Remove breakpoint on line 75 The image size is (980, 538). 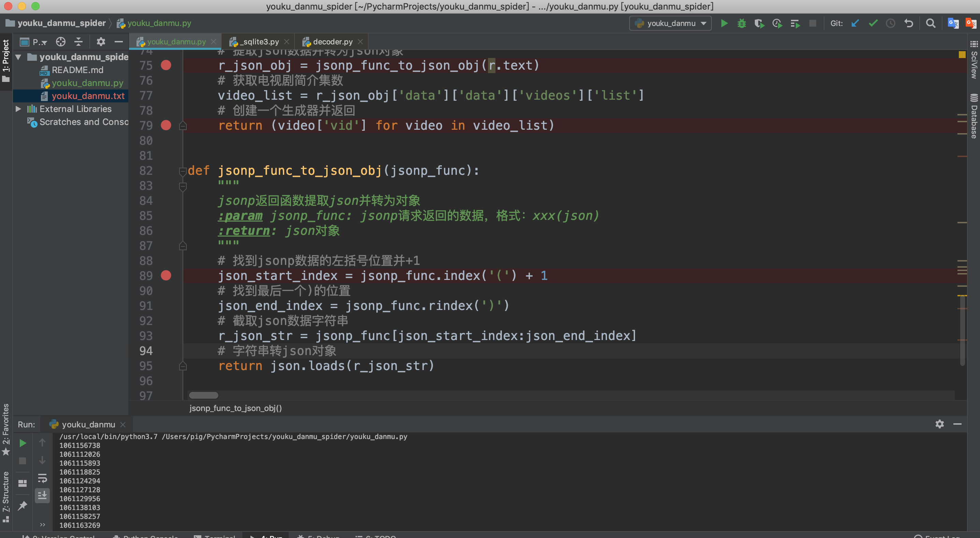coord(166,65)
